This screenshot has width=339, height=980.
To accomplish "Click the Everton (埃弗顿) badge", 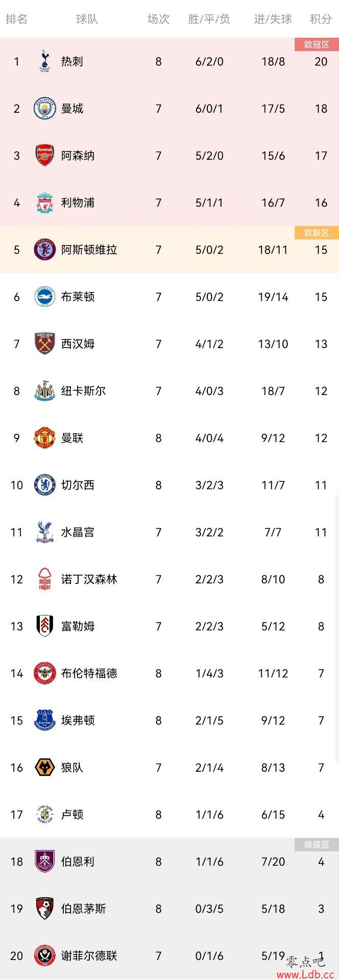I will tap(44, 720).
